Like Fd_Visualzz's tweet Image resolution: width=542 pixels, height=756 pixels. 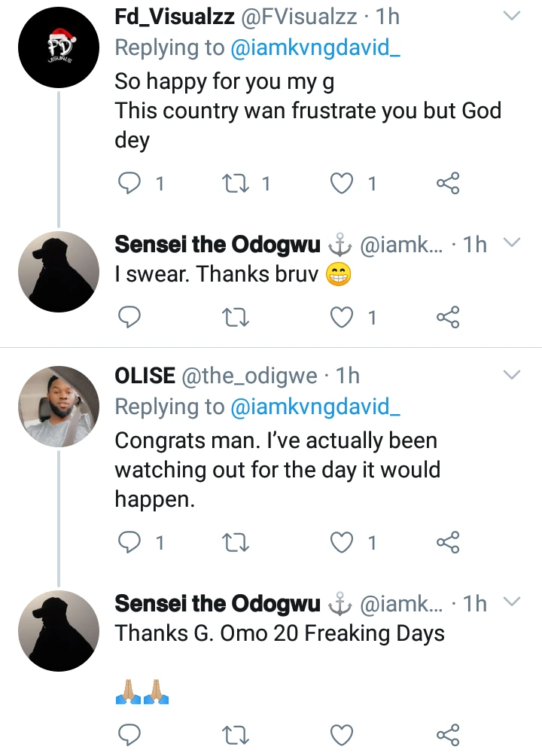click(342, 183)
